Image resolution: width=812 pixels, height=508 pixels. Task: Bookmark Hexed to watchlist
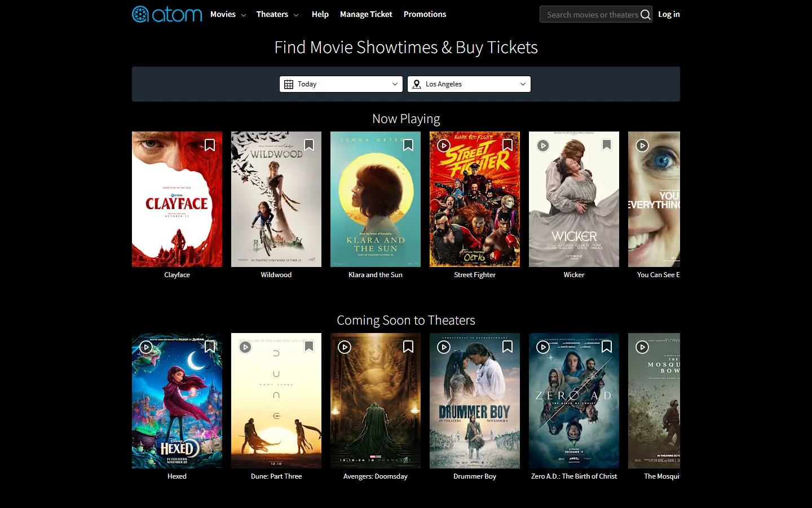tap(210, 347)
